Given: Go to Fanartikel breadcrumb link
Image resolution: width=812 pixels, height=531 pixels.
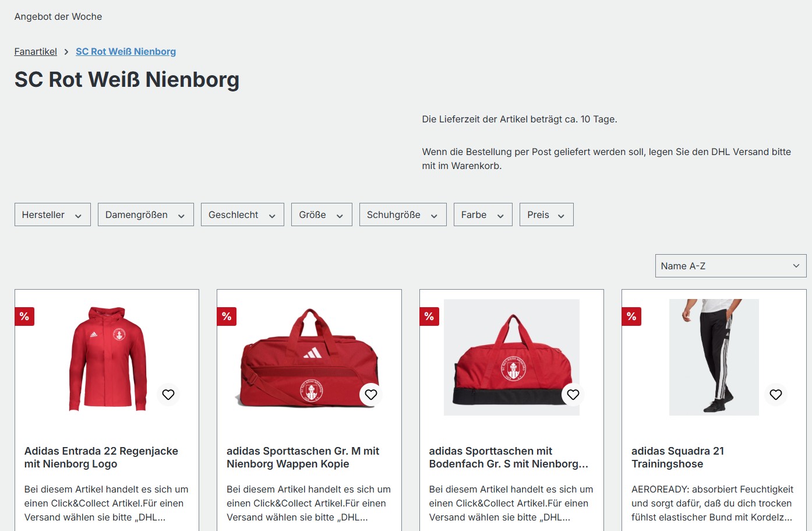Looking at the screenshot, I should coord(36,51).
